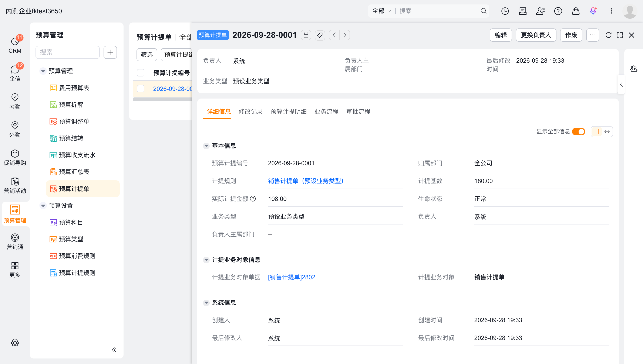Select two-column layout toggle
The width and height of the screenshot is (643, 364).
pos(597,131)
